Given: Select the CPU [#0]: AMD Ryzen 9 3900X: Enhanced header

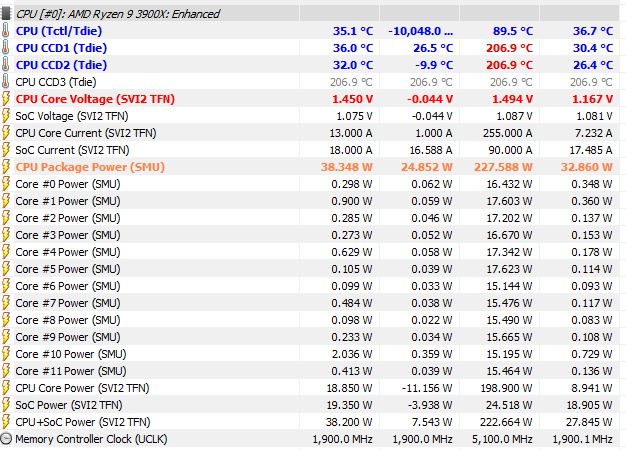Looking at the screenshot, I should (118, 14).
